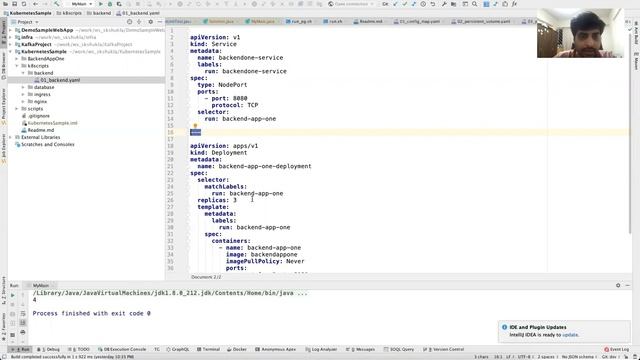The image size is (640, 360).
Task: Open the DB Execution Console tool window
Action: coord(122,349)
